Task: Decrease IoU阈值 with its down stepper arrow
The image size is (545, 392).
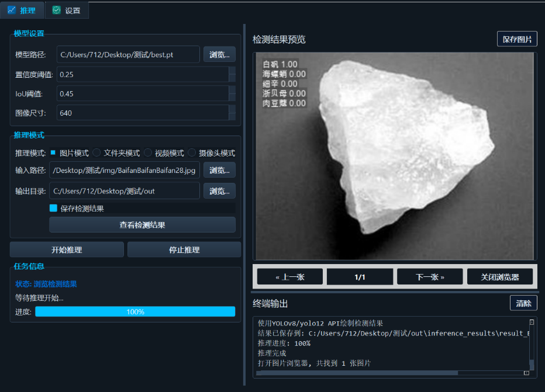Action: click(x=233, y=98)
